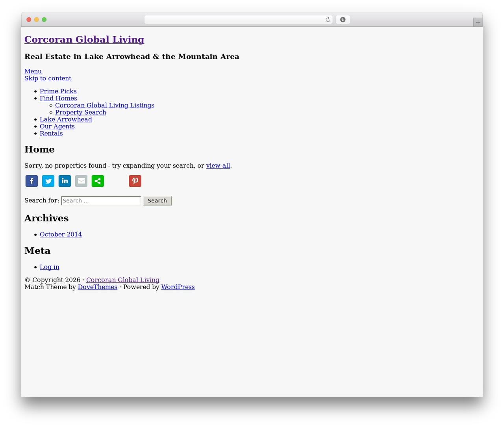Open footer Corcoran Global Living link

(x=123, y=280)
